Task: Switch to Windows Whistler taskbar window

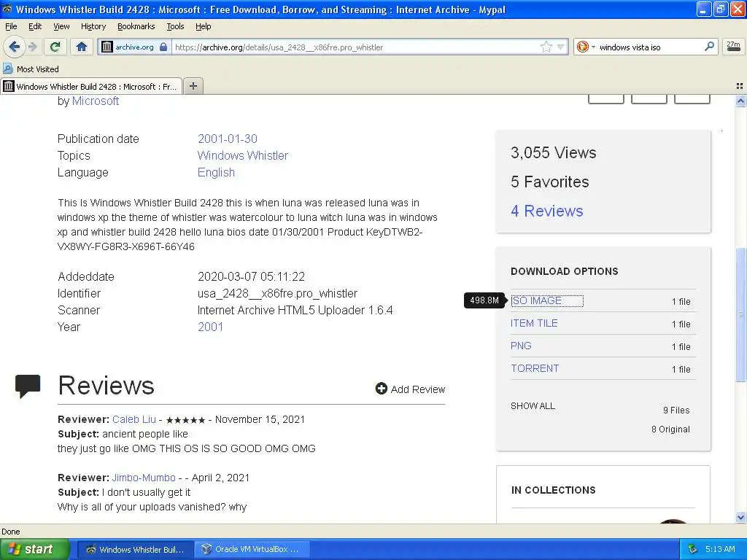Action: pos(135,550)
